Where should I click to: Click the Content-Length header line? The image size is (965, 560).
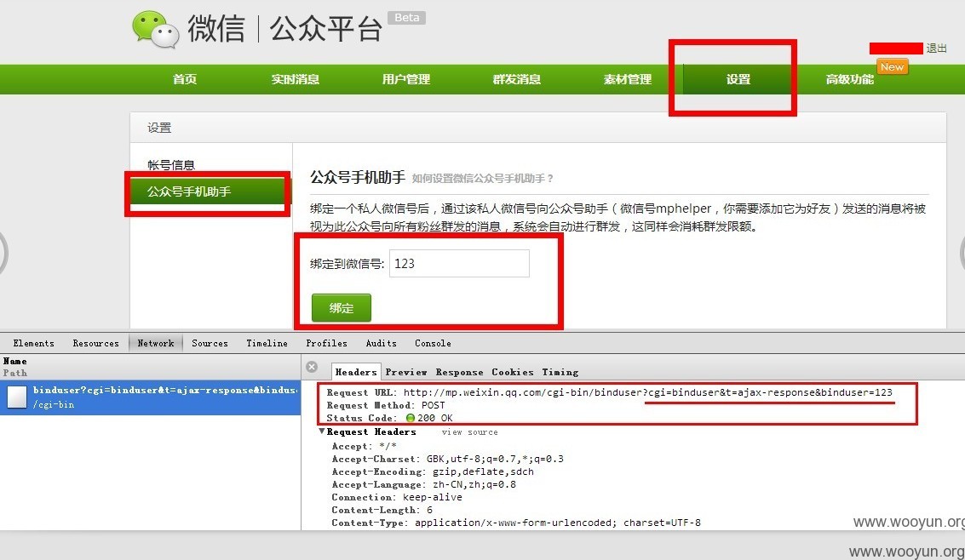coord(382,510)
